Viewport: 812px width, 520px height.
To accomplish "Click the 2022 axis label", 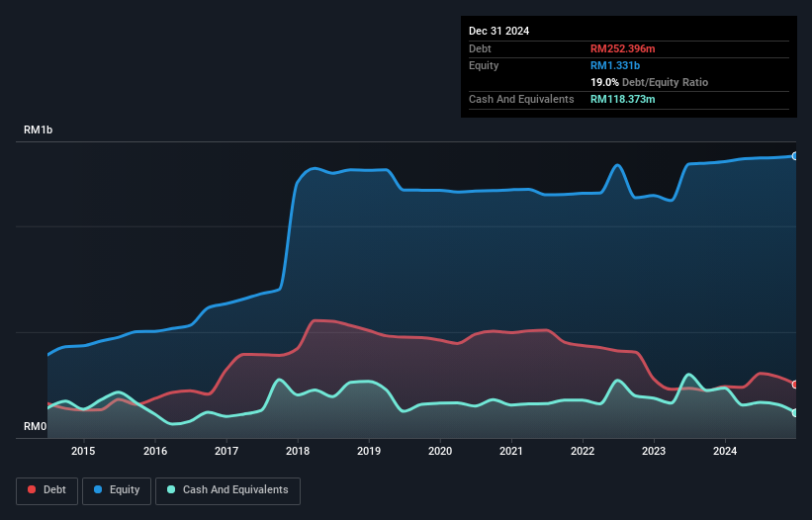I will coord(583,451).
